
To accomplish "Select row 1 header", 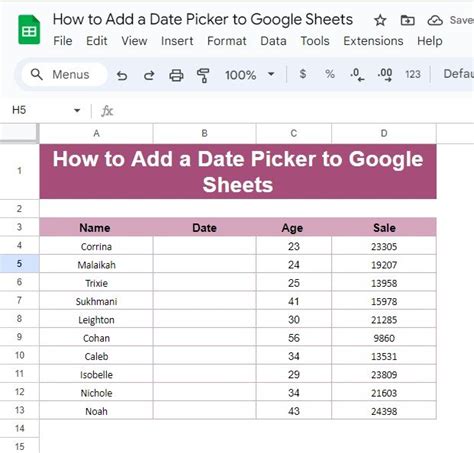I will point(19,171).
